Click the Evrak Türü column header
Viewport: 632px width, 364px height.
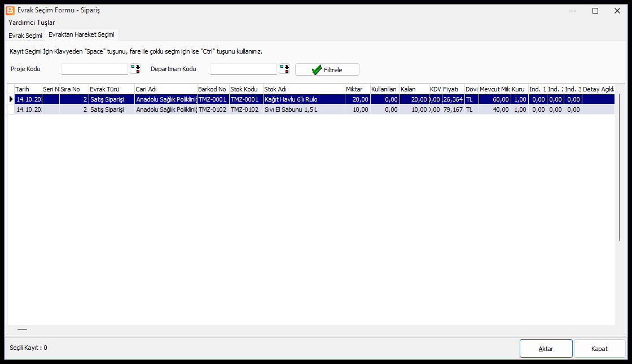coord(112,89)
